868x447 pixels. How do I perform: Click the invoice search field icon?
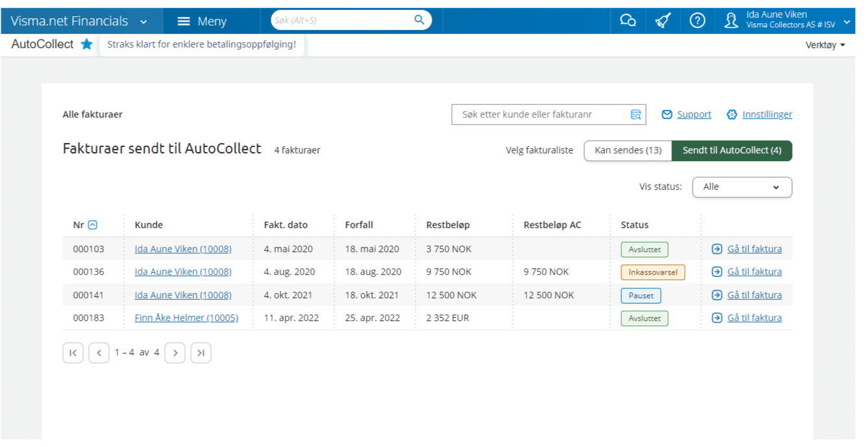tap(636, 115)
